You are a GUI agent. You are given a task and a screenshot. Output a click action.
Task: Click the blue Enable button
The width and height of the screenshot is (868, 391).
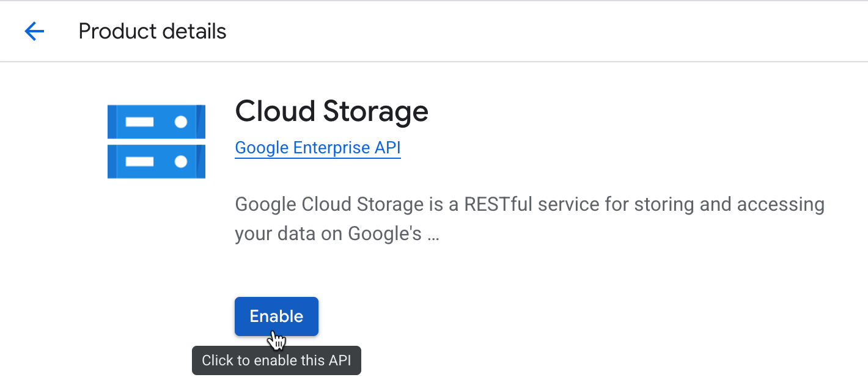276,316
